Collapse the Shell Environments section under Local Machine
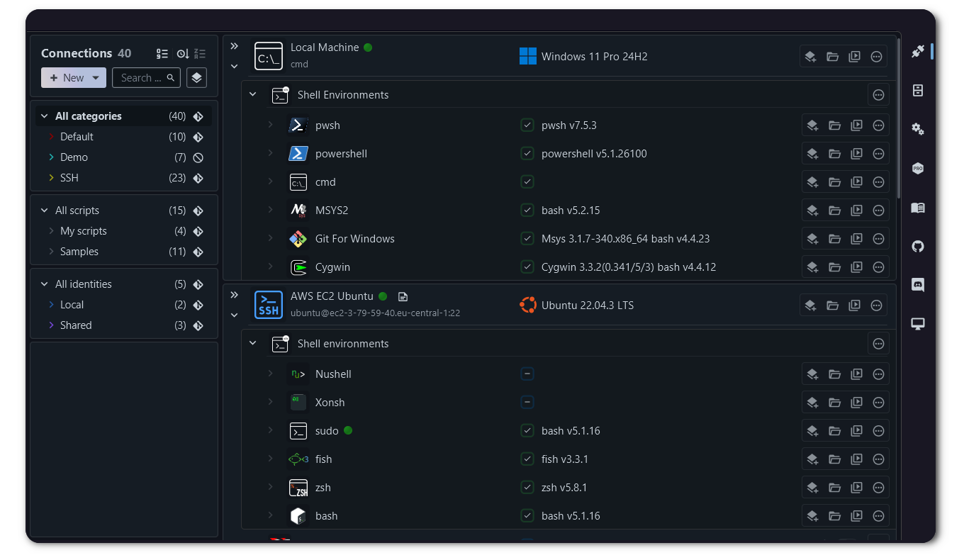Screen dimensions: 964x560 [x=253, y=94]
